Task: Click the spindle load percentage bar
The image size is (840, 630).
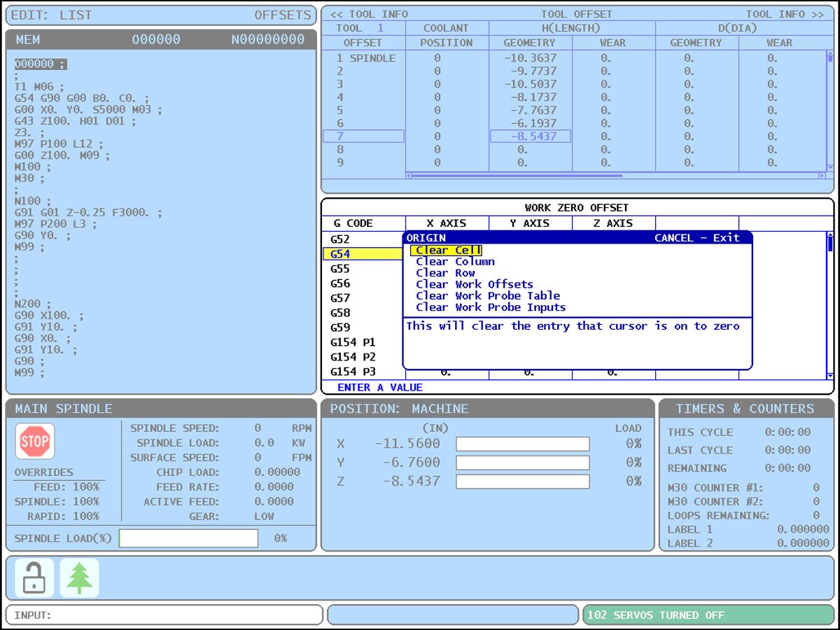Action: [188, 538]
